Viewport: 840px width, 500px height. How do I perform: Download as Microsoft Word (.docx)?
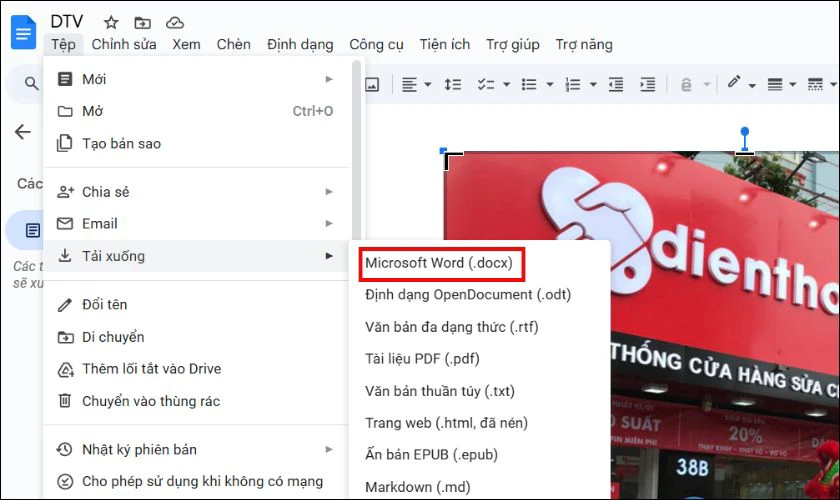click(480, 263)
